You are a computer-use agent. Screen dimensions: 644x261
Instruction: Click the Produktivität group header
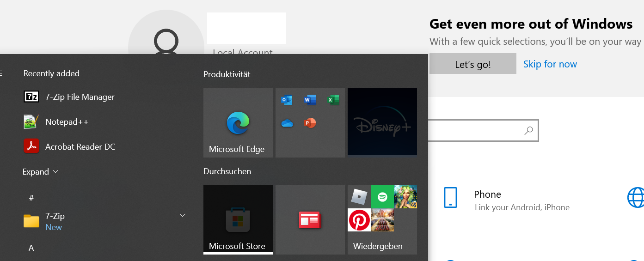pyautogui.click(x=227, y=74)
